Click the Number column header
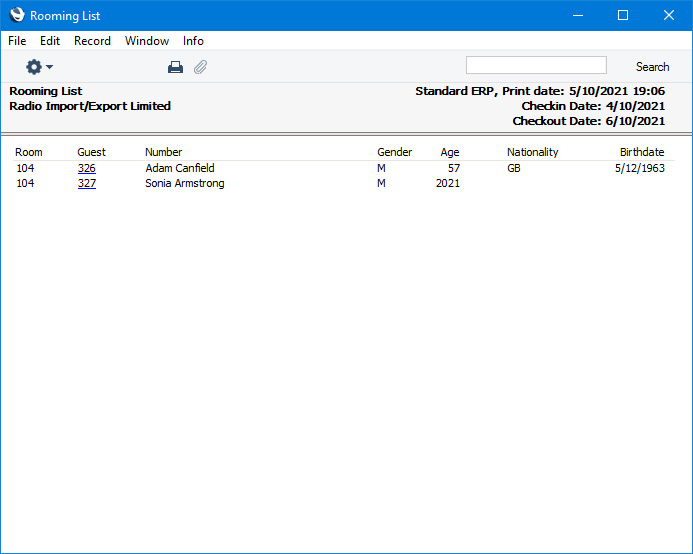693x554 pixels. (164, 152)
